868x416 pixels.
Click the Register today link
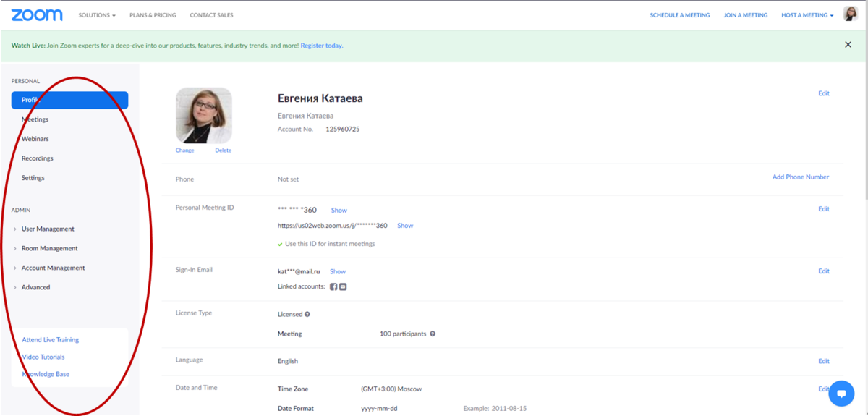point(322,46)
